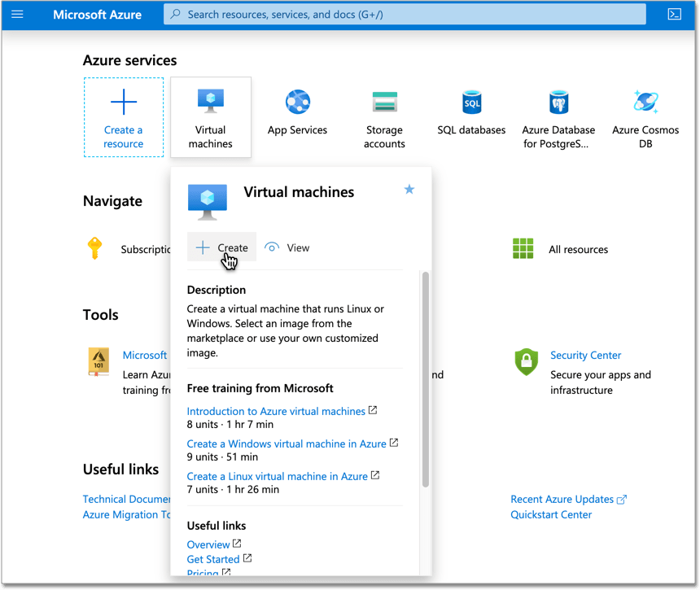Open the Quickstart Center link
This screenshot has height=590, width=700.
(551, 514)
